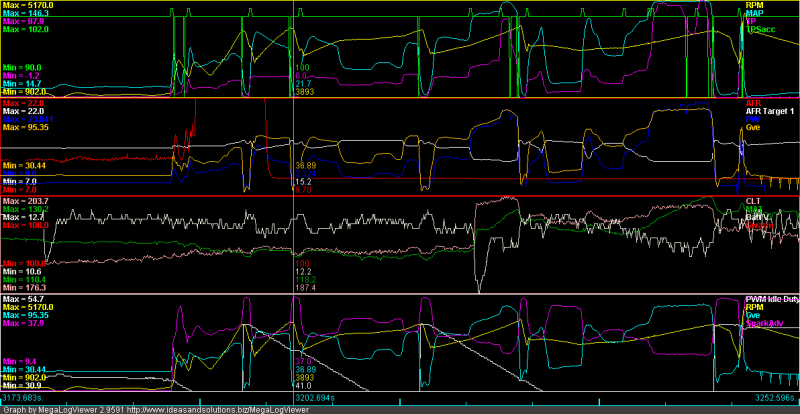This screenshot has height=414, width=800.
Task: Click the green 'Min = 110.4' label
Action: [22, 280]
